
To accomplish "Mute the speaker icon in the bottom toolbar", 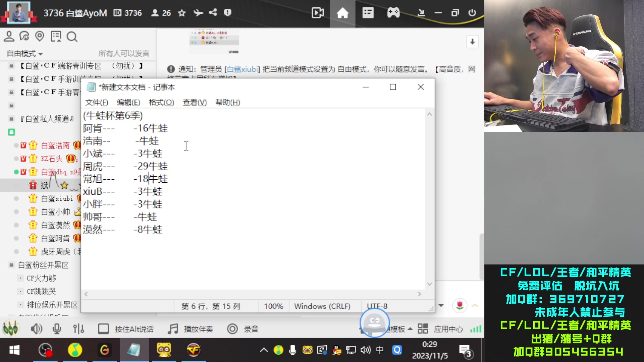I will 37,329.
